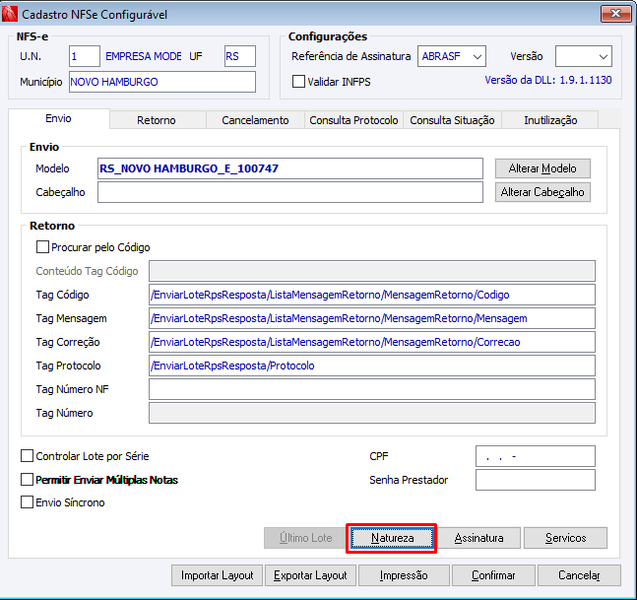Click into the Tag Mensagem path field

(x=372, y=318)
